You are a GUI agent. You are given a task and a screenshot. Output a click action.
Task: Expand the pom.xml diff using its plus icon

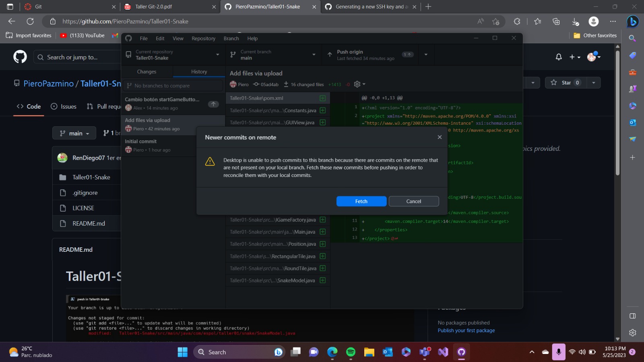pos(322,98)
